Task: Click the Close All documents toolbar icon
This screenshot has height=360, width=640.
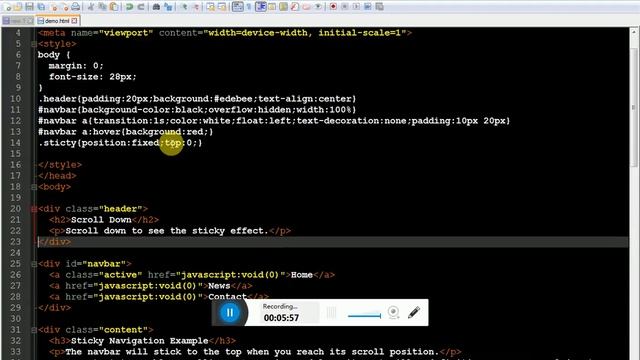Action: point(65,7)
